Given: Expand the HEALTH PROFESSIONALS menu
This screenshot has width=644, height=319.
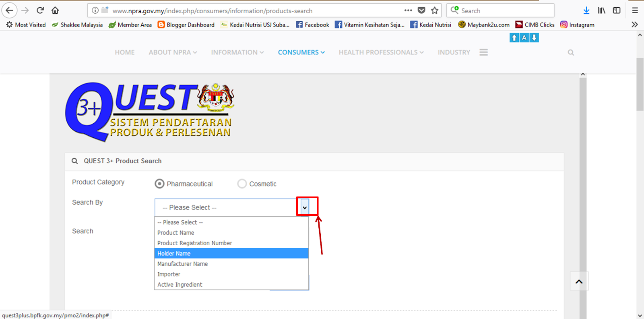Looking at the screenshot, I should click(x=381, y=52).
